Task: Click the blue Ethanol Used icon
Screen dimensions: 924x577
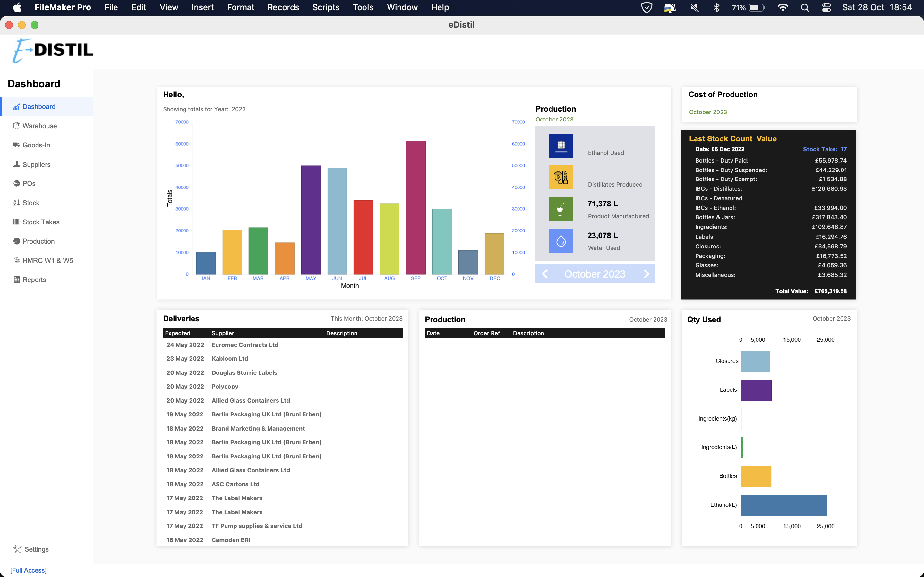Action: pos(560,146)
